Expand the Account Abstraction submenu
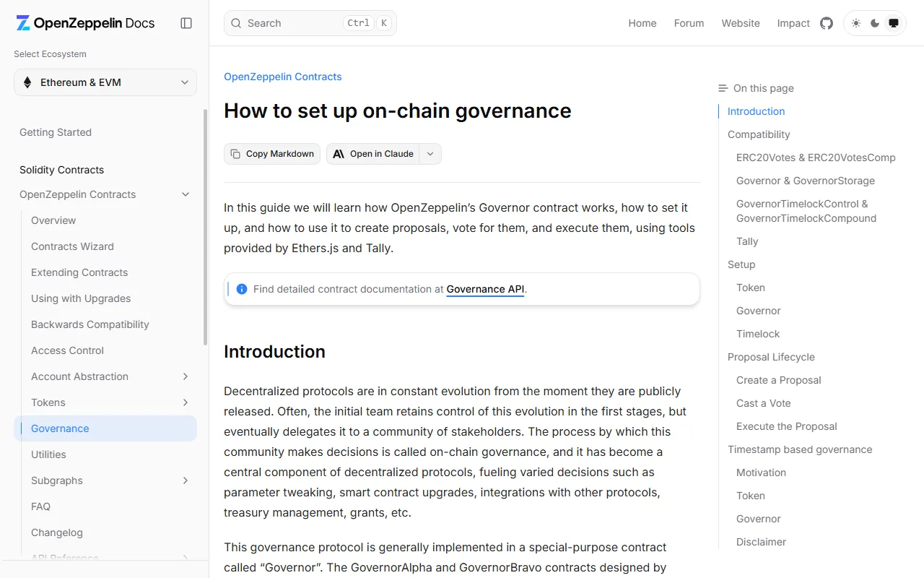924x578 pixels. tap(186, 376)
